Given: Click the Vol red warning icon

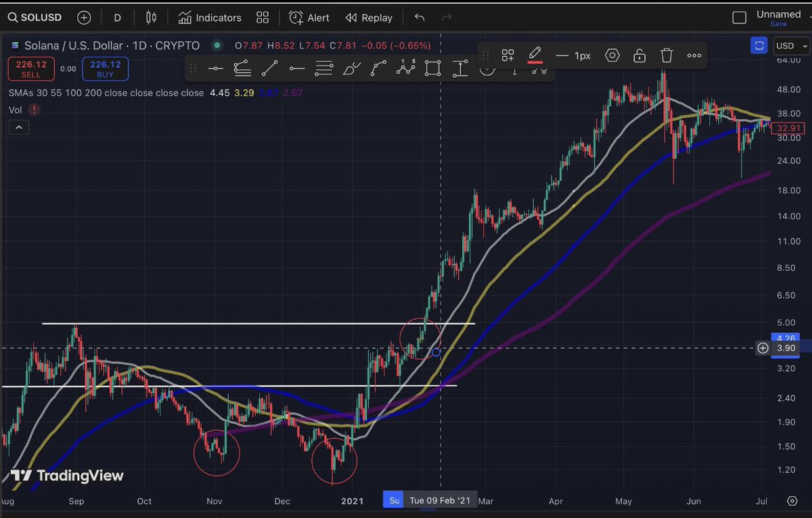Looking at the screenshot, I should (34, 109).
